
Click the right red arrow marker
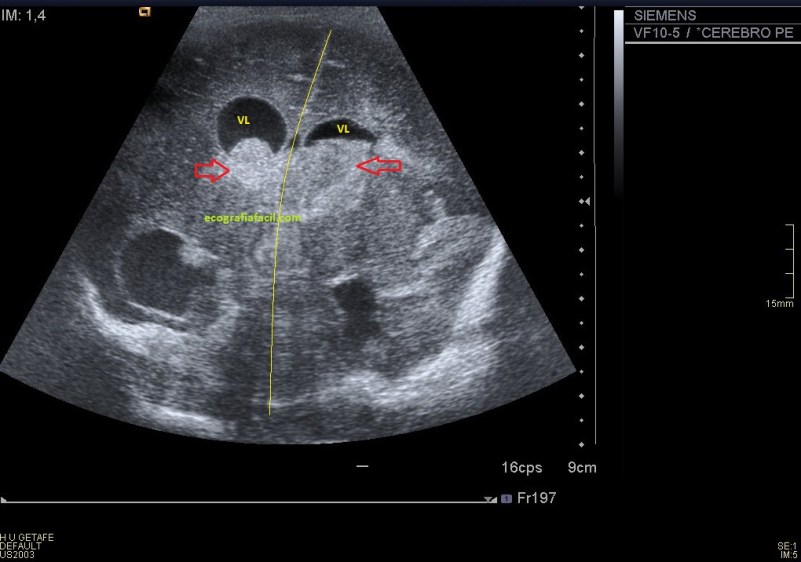[x=379, y=166]
